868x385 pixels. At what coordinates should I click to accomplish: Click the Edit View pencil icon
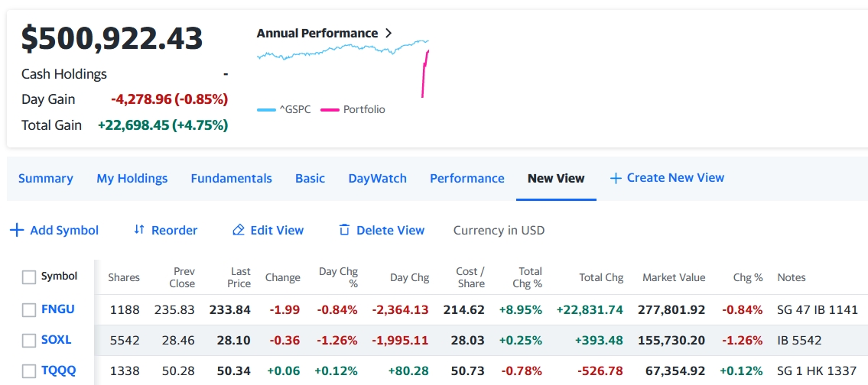pos(239,230)
